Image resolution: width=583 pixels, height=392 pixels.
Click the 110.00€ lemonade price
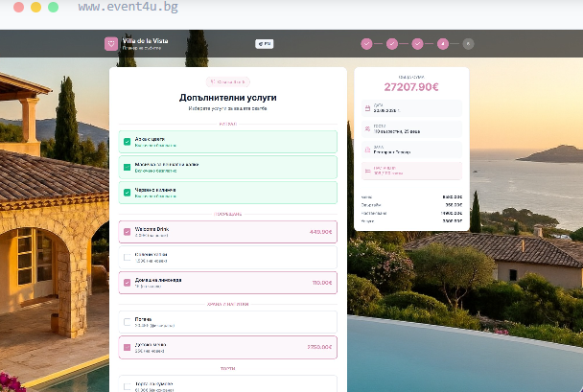pos(322,283)
